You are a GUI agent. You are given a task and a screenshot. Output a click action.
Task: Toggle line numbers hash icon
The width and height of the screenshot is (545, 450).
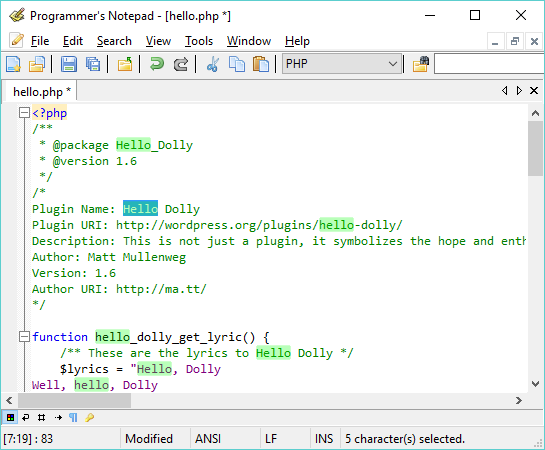tap(41, 417)
